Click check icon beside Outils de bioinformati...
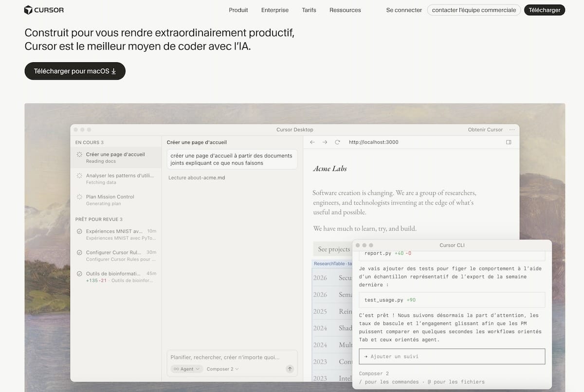The height and width of the screenshot is (392, 584). (79, 273)
